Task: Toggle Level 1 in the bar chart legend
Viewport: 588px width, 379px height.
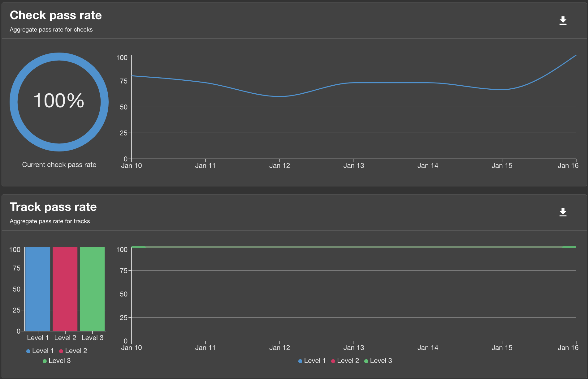Action: point(40,351)
